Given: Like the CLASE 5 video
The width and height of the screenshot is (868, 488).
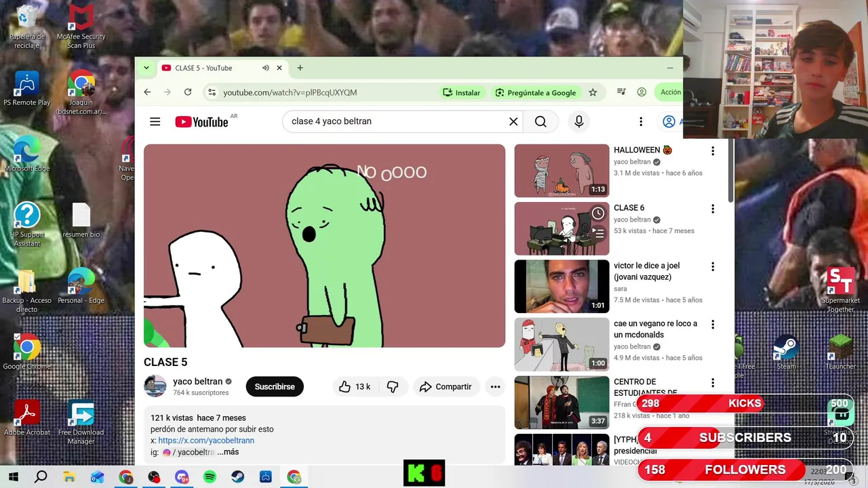Looking at the screenshot, I should tap(354, 386).
